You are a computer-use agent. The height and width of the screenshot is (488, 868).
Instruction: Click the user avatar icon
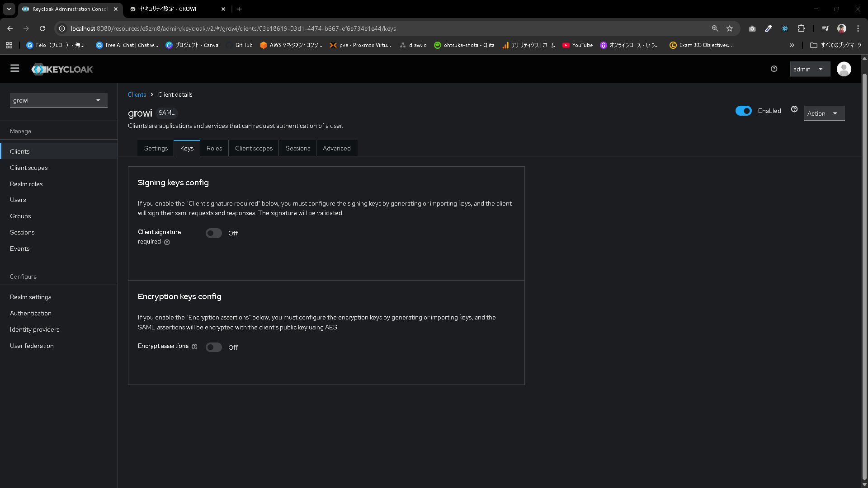tap(844, 69)
